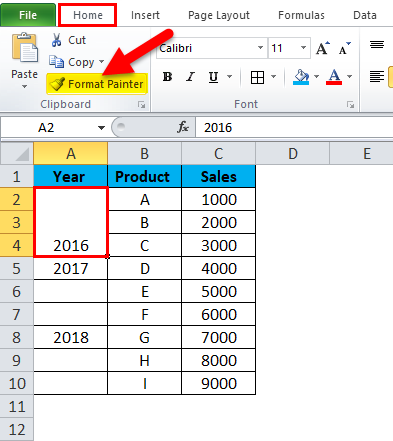
Task: Open the Fill Color dropdown arrow
Action: (x=316, y=77)
